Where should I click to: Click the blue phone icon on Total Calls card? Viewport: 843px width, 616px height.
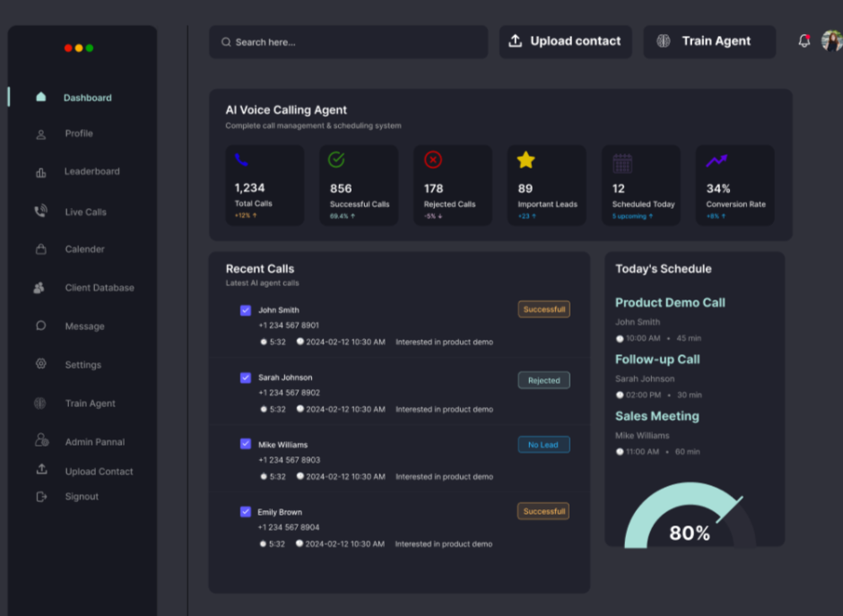pyautogui.click(x=241, y=160)
